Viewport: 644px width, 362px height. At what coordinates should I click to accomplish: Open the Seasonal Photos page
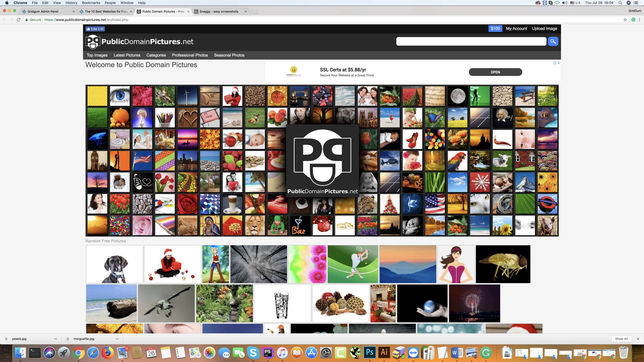pyautogui.click(x=229, y=55)
